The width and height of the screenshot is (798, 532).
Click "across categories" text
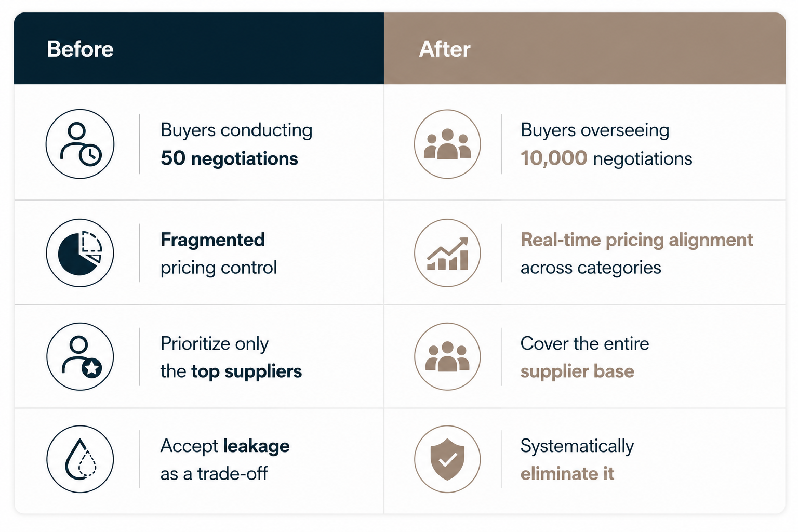pos(591,268)
